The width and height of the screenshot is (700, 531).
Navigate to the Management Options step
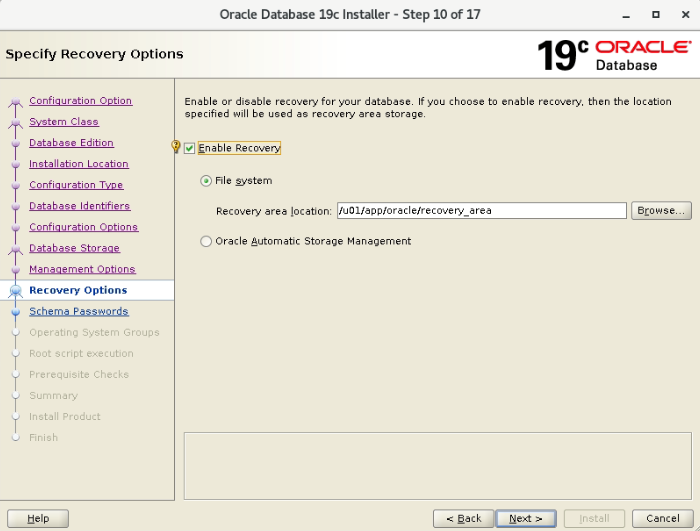(x=82, y=269)
